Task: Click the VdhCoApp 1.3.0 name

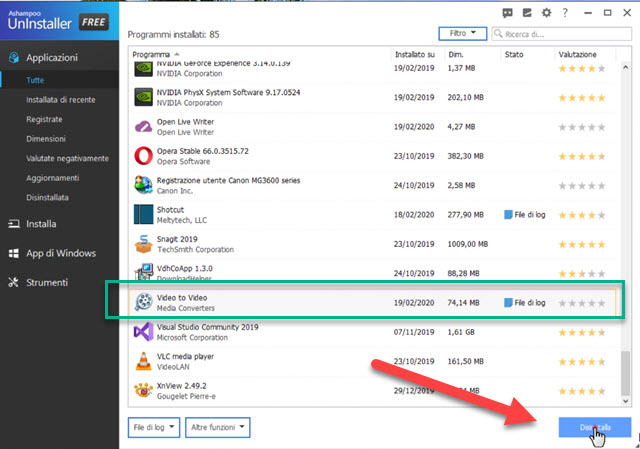Action: point(184,268)
